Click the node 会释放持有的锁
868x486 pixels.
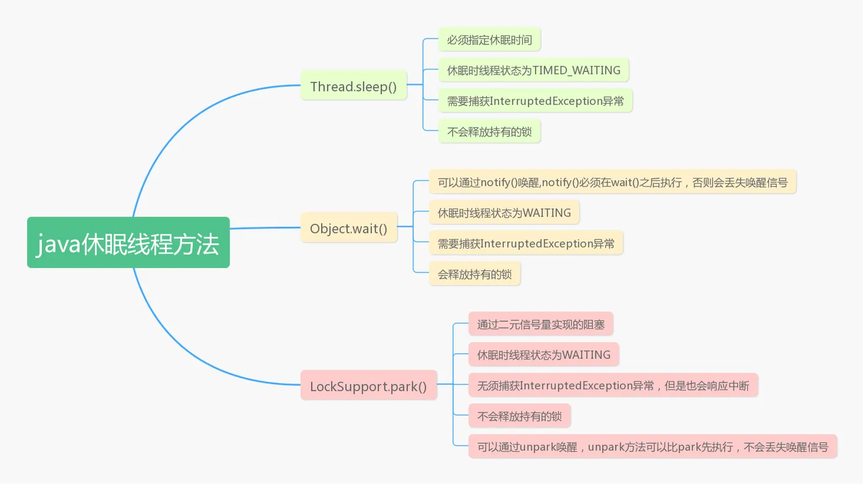[x=475, y=273]
